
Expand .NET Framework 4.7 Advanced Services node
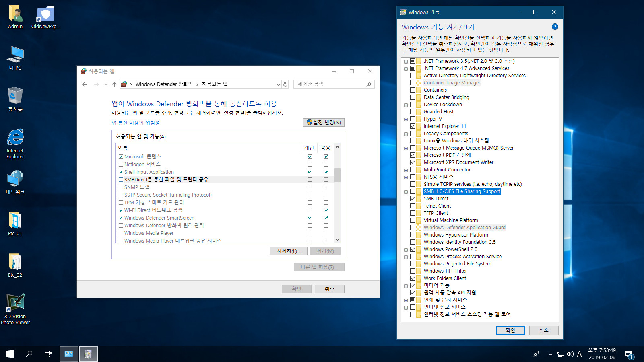point(406,69)
